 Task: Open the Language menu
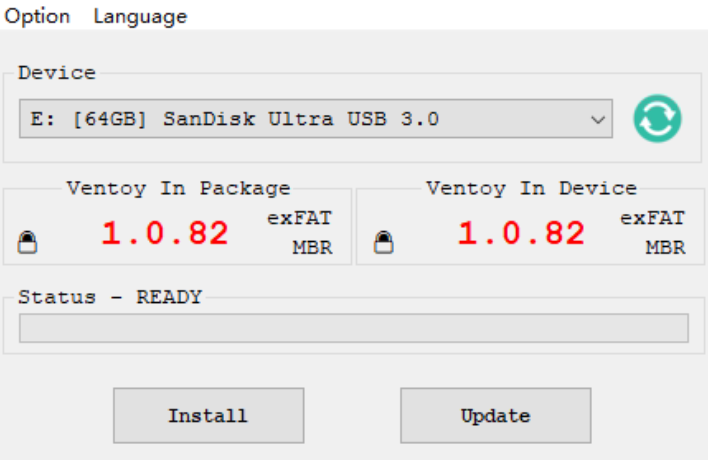[x=140, y=17]
